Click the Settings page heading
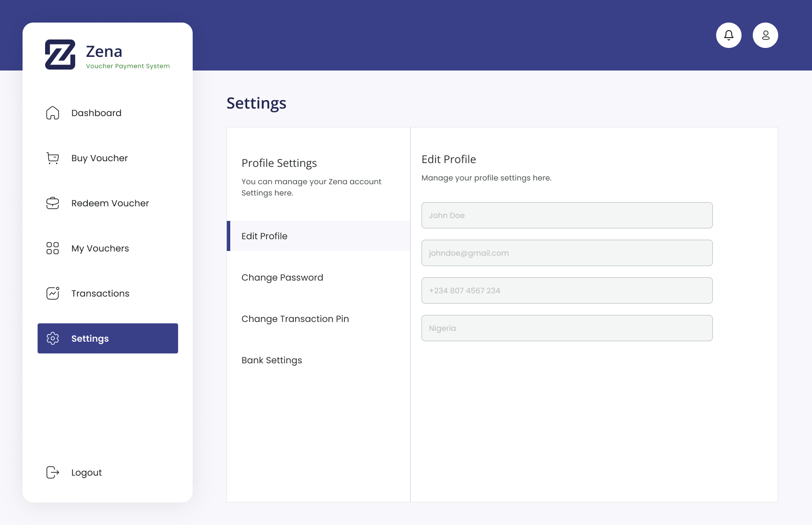Screen dimensions: 812x525 click(x=256, y=103)
